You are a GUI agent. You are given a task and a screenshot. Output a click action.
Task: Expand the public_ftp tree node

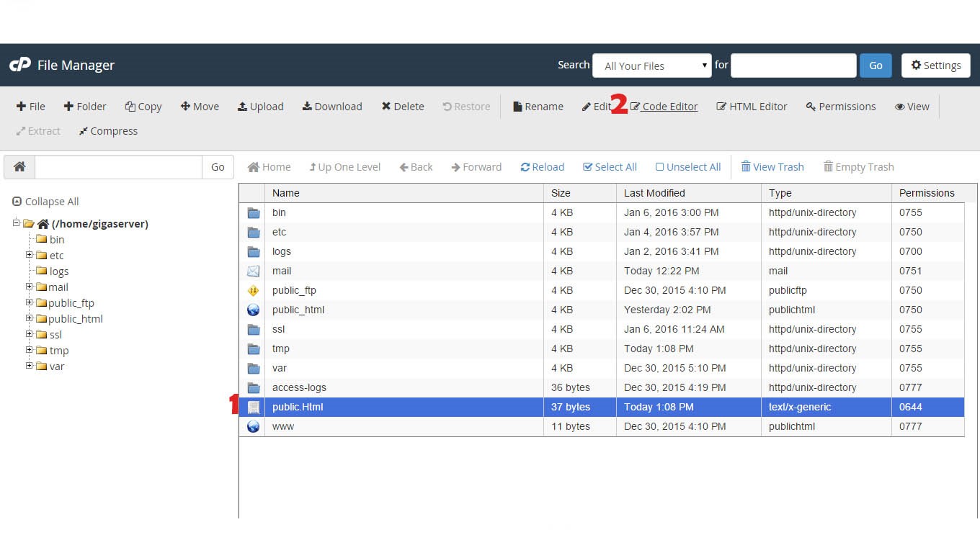(30, 302)
